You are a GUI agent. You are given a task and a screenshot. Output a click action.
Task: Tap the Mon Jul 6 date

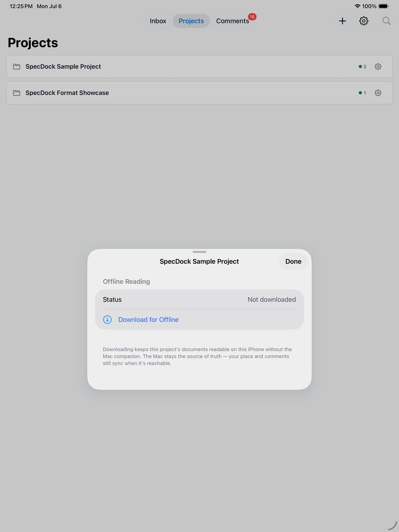tap(49, 6)
